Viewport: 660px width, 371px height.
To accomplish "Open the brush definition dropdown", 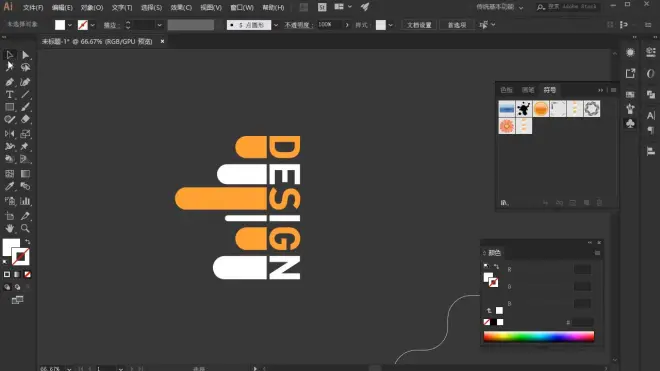I will click(276, 25).
